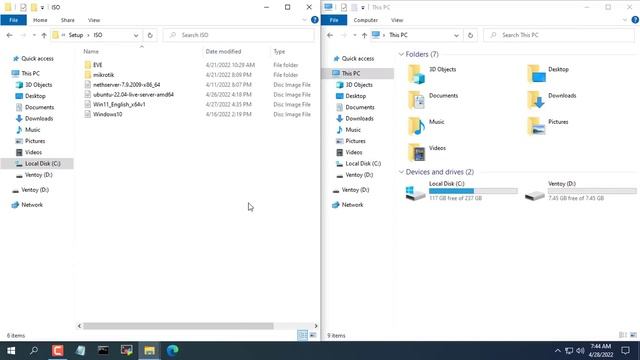
Task: Open recent locations dropdown in ISO window
Action: (x=34, y=35)
